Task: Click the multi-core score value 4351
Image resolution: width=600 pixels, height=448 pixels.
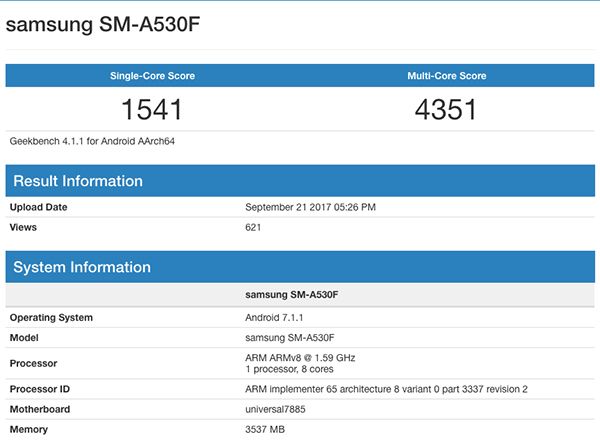Action: coord(447,109)
